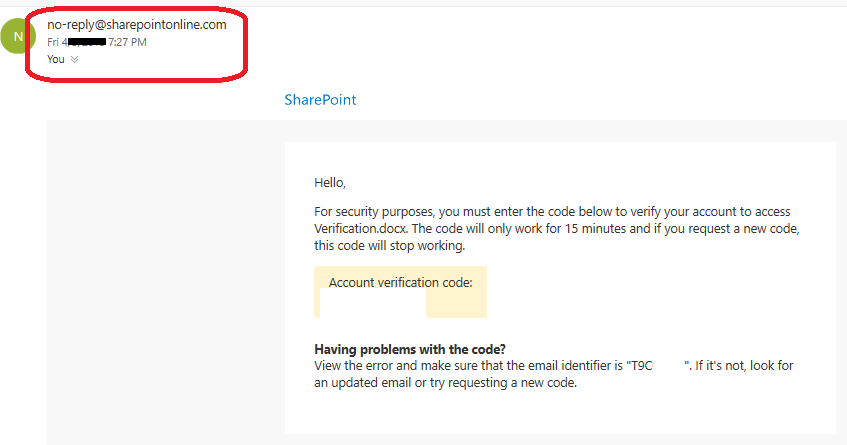Click the 'this code will stop working' line
The width and height of the screenshot is (847, 445).
click(389, 246)
